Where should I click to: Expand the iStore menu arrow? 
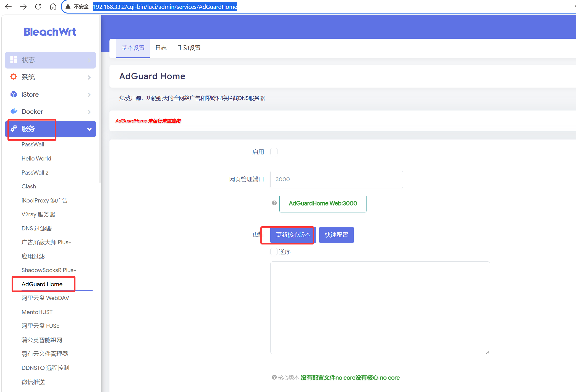pyautogui.click(x=89, y=95)
